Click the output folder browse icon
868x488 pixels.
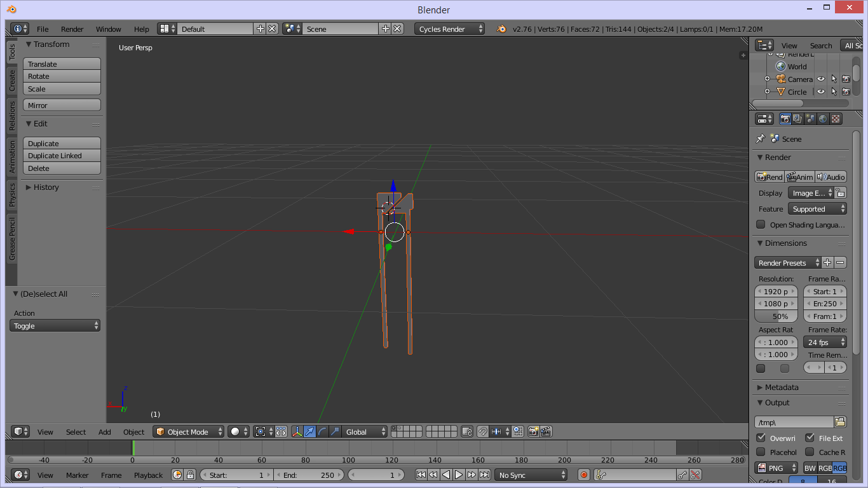840,422
